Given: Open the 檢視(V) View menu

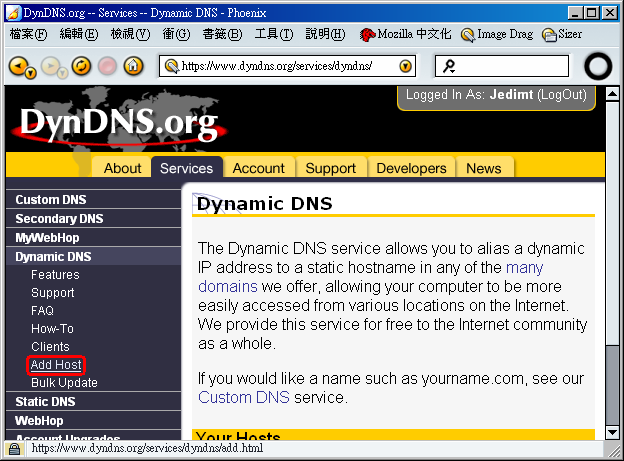Looking at the screenshot, I should click(x=130, y=34).
